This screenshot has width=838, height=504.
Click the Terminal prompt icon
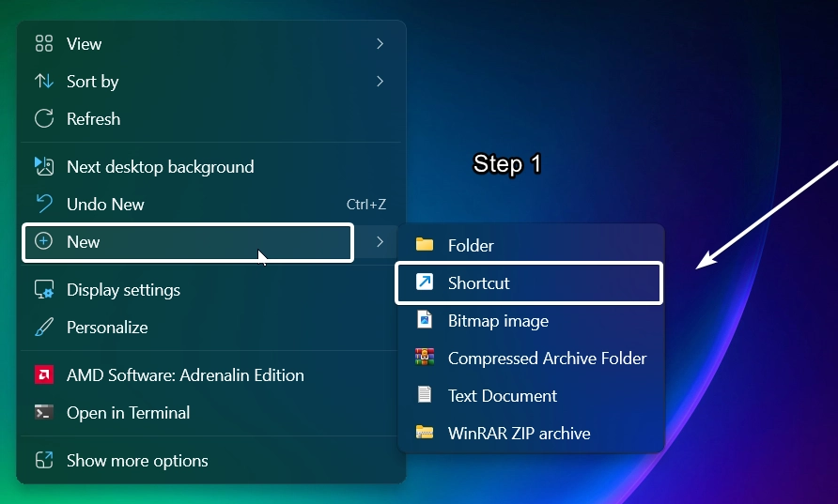pos(44,412)
